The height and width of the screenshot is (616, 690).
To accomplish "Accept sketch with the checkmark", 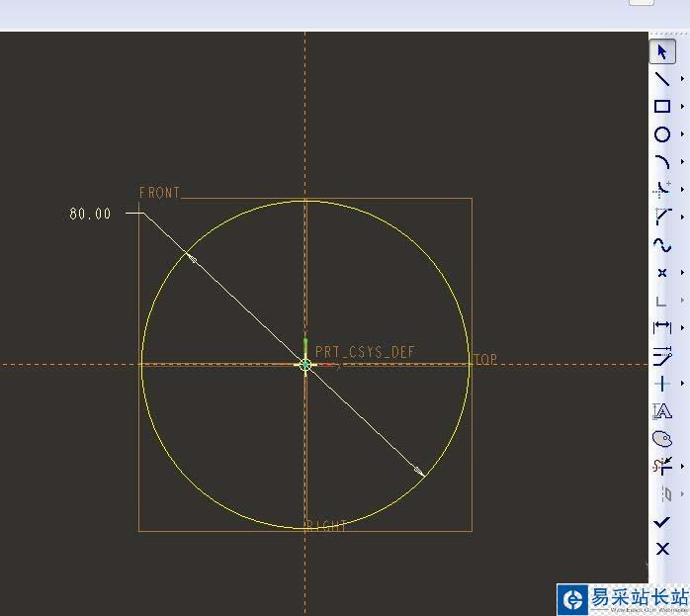I will coord(662,522).
